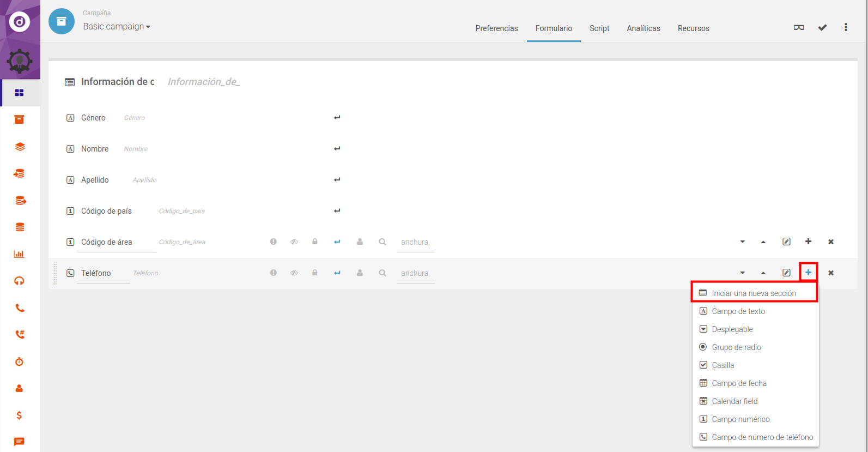Open the bar chart reports sidebar icon
The height and width of the screenshot is (452, 868).
pos(19,254)
